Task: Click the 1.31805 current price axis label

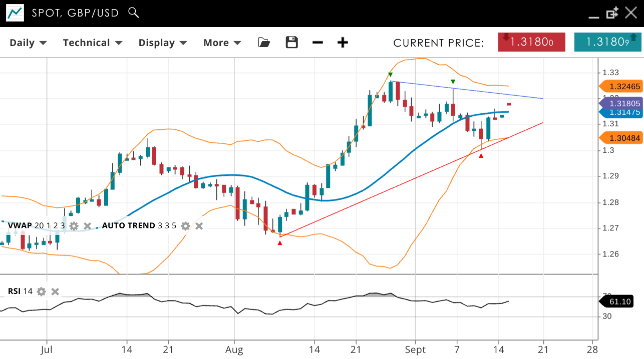Action: click(622, 104)
